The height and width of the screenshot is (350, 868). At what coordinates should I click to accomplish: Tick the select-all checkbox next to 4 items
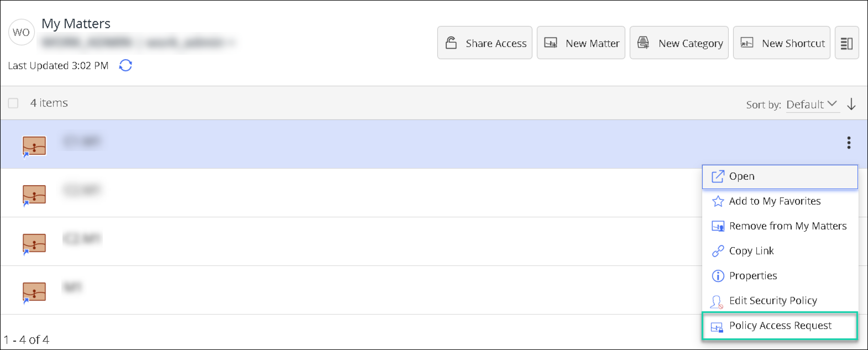(x=13, y=103)
